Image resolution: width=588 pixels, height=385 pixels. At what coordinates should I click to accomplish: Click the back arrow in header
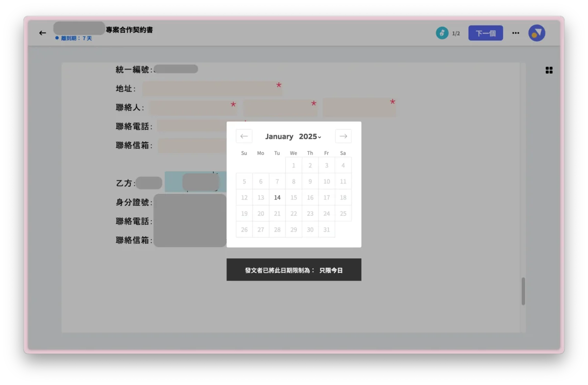click(43, 33)
